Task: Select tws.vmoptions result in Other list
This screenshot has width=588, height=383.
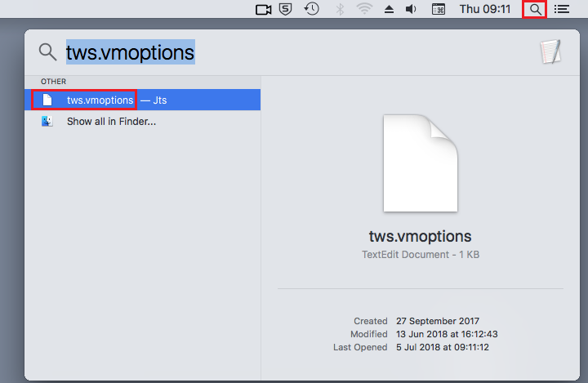Action: coord(142,100)
